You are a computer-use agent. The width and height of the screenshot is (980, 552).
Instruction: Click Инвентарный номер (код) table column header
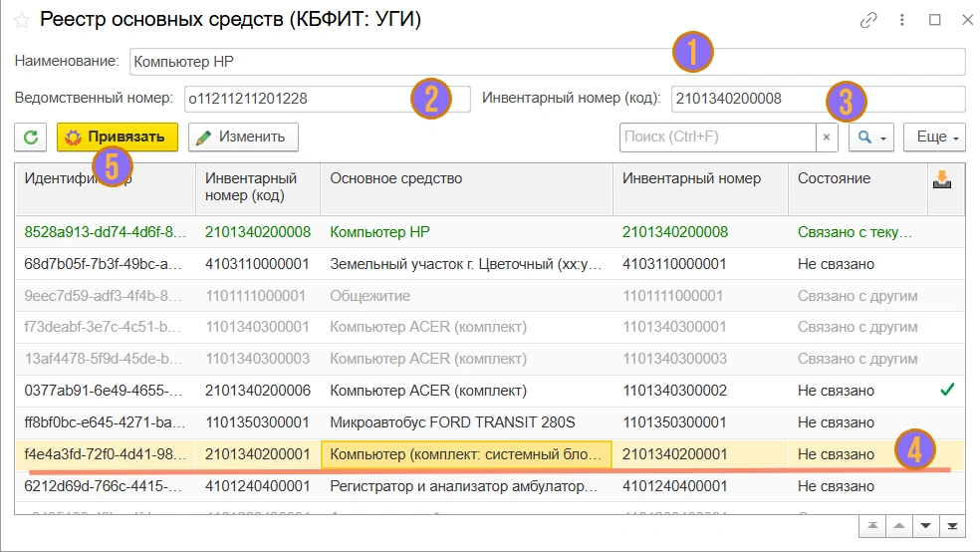258,189
